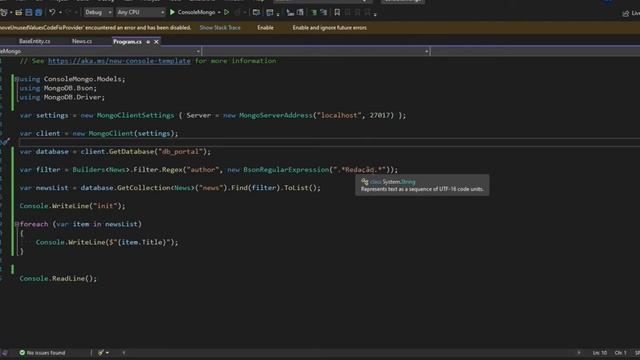Switch to the BaseEntity.cs tab
Screen dimensions: 640x360
(34, 41)
